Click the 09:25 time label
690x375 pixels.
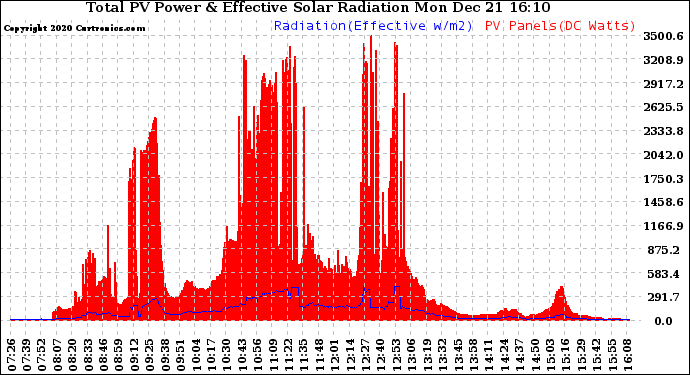coord(150,355)
